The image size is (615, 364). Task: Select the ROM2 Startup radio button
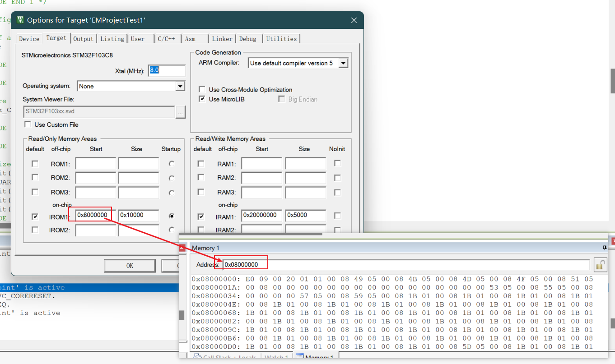click(x=172, y=178)
